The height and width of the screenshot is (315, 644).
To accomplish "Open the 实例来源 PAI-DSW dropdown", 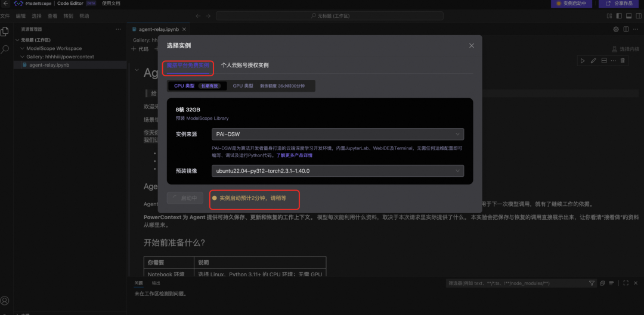I will 338,134.
